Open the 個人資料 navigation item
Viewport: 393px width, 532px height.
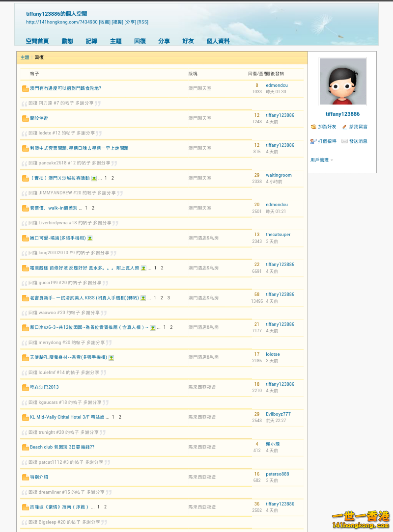coord(218,41)
